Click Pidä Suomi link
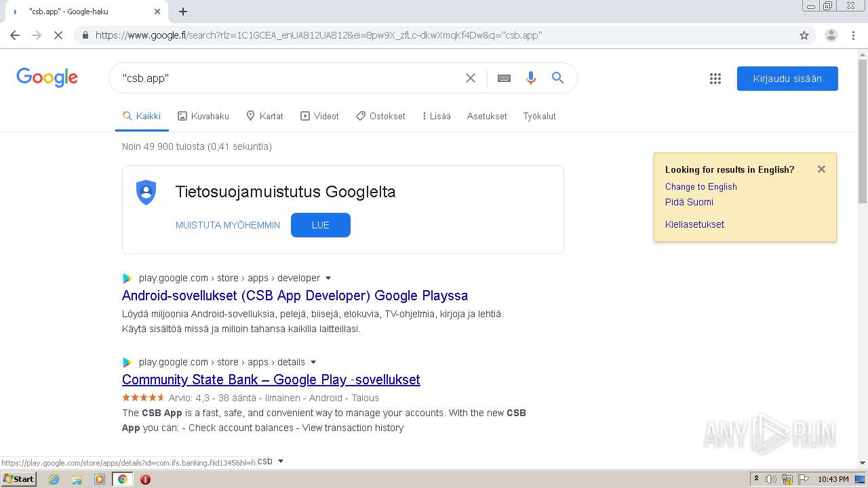Screen dimensions: 868x488 coord(689,202)
